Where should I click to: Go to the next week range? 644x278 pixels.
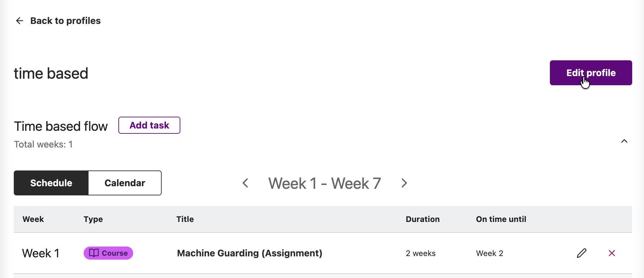404,183
